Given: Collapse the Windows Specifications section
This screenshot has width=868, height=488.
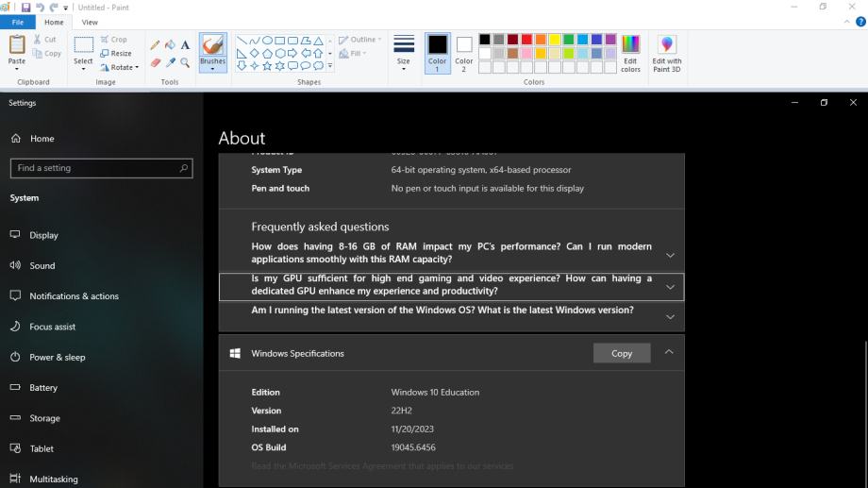Looking at the screenshot, I should pos(670,353).
